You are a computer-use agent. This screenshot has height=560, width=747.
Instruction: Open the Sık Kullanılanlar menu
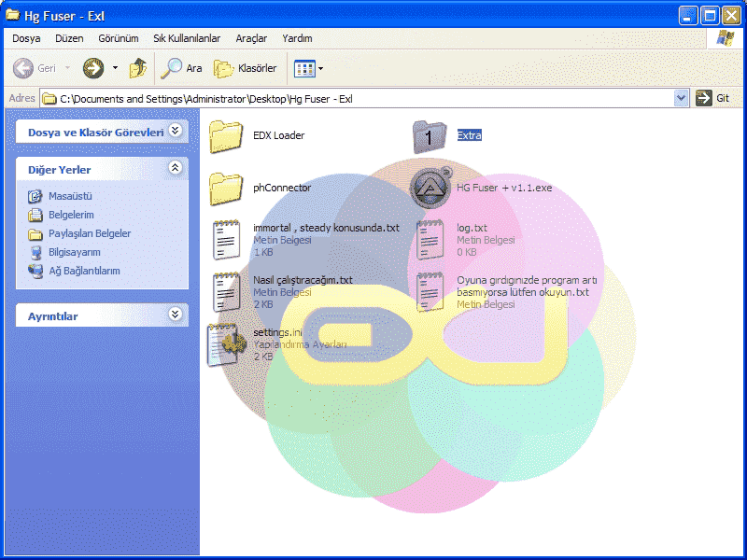tap(187, 38)
